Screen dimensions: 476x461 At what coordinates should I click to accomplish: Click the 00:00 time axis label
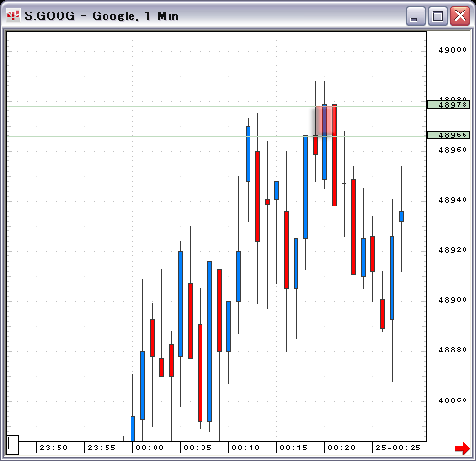(150, 448)
